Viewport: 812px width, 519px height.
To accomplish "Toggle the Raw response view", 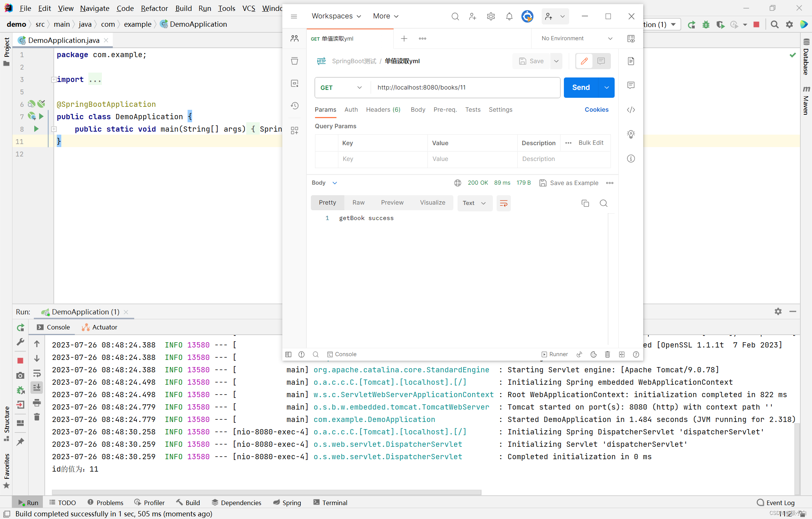I will click(358, 203).
